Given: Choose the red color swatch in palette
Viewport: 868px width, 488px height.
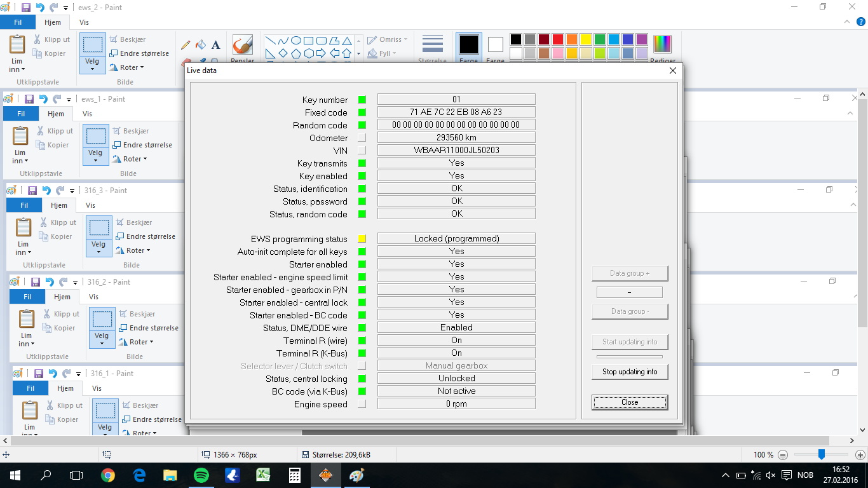Looking at the screenshot, I should click(x=558, y=39).
